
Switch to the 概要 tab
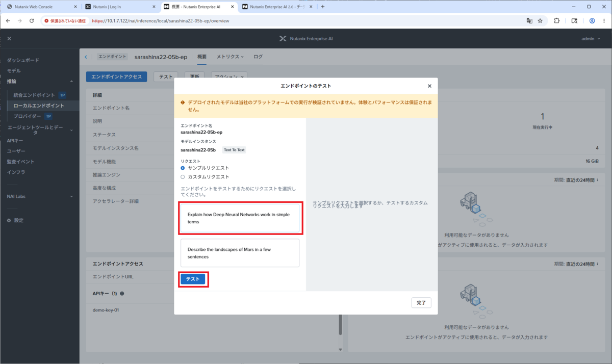pos(202,57)
